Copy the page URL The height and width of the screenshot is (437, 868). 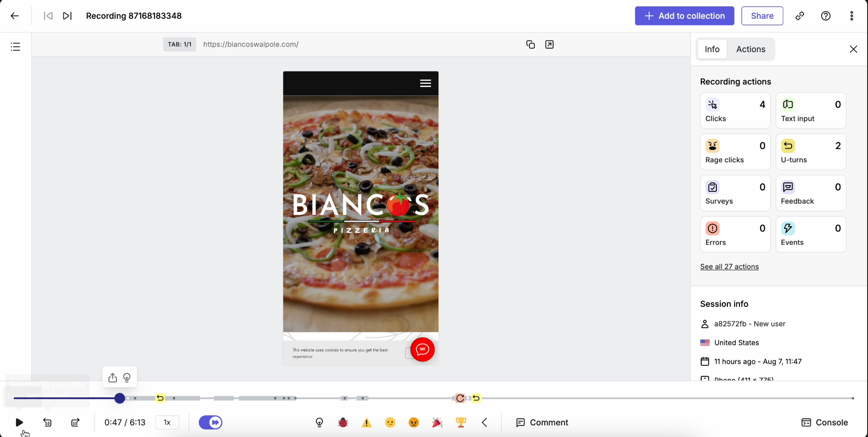coord(530,45)
